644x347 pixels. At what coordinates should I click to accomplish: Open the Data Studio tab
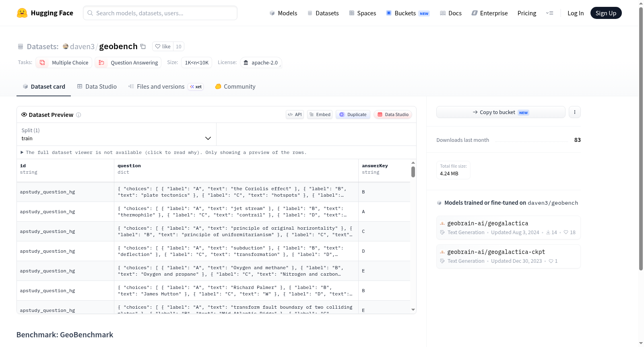click(x=97, y=87)
